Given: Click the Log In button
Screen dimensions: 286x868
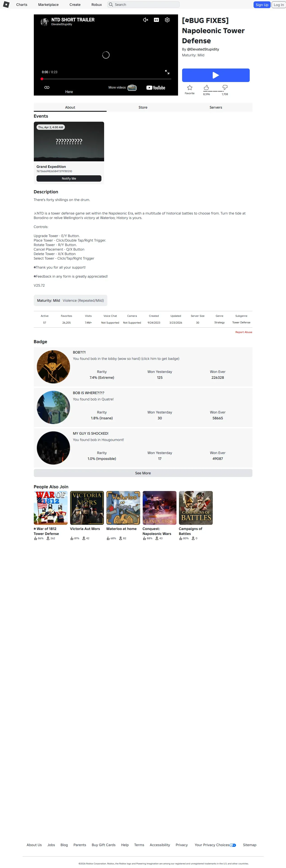Looking at the screenshot, I should point(279,5).
